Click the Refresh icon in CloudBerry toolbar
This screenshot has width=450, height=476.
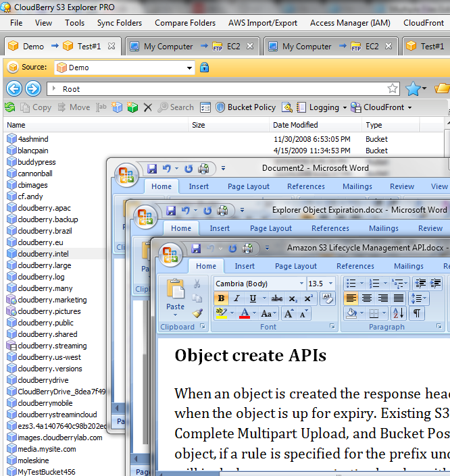[10, 107]
